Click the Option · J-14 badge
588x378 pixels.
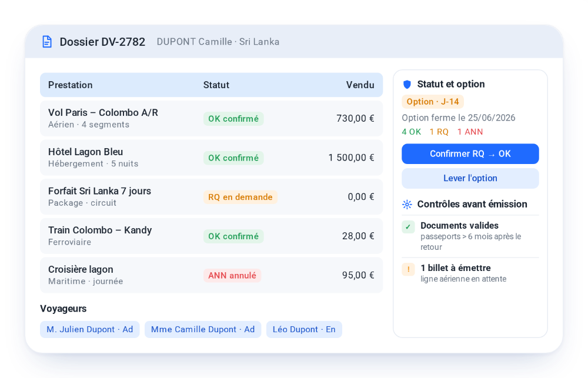click(x=433, y=102)
